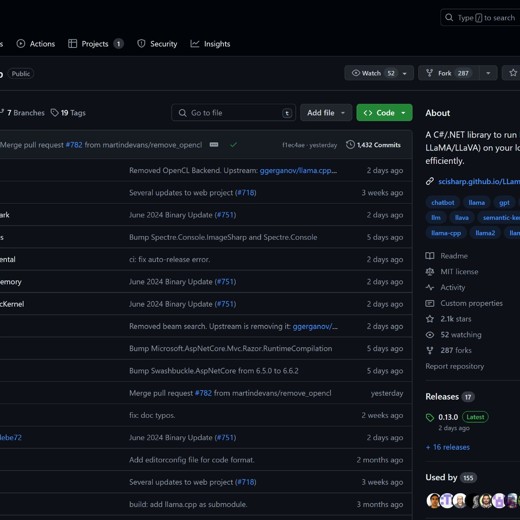Open the green Code dropdown
Screen dimensions: 520x520
pyautogui.click(x=384, y=113)
